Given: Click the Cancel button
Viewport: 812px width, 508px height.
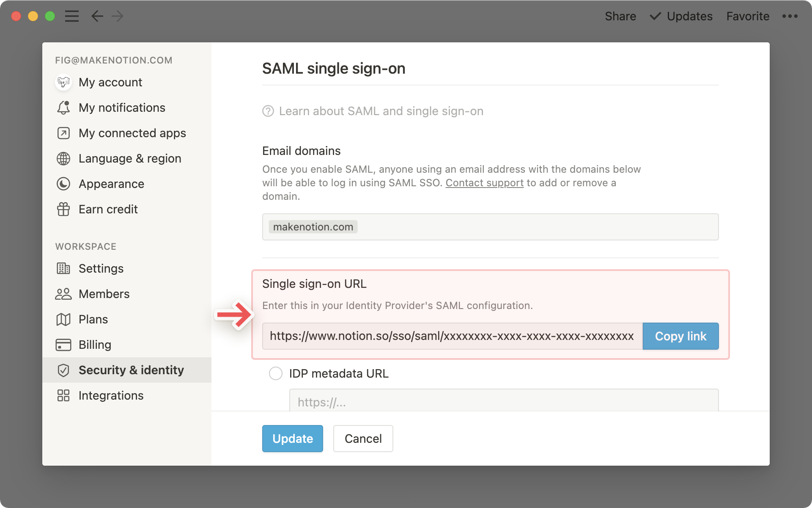Looking at the screenshot, I should coord(363,439).
